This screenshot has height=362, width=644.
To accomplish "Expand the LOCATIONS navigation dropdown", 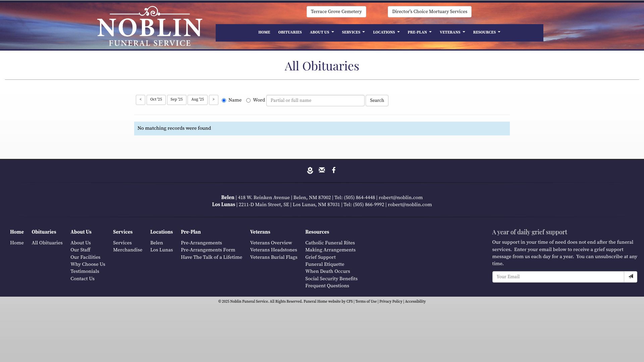I will 386,32.
